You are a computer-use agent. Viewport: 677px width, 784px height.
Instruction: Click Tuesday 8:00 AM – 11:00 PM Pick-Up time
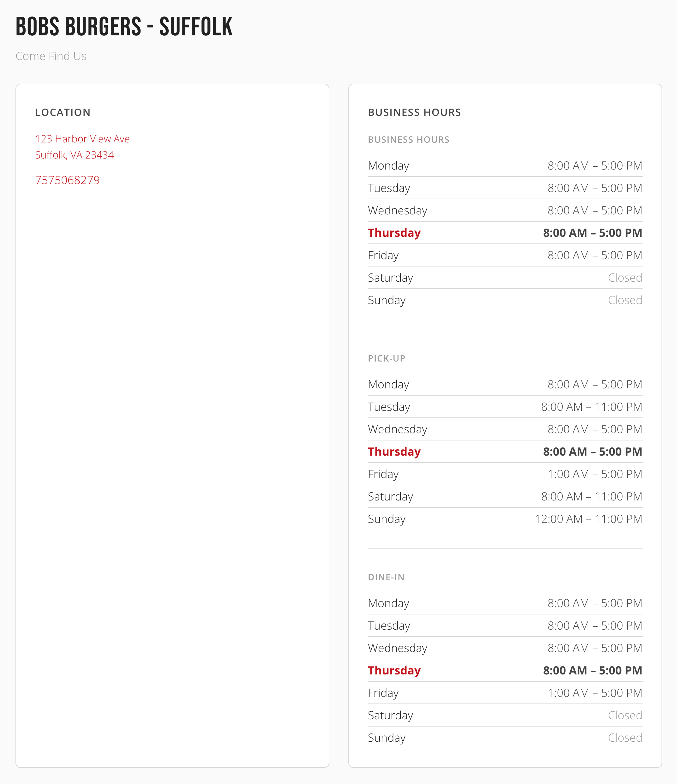[x=591, y=407]
